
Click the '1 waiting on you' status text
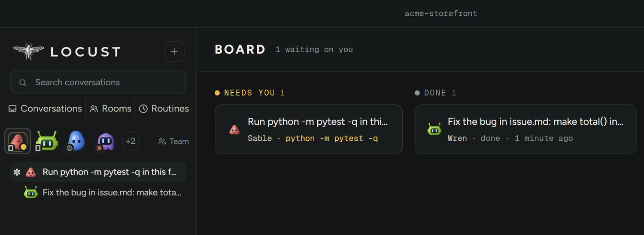[x=314, y=49]
